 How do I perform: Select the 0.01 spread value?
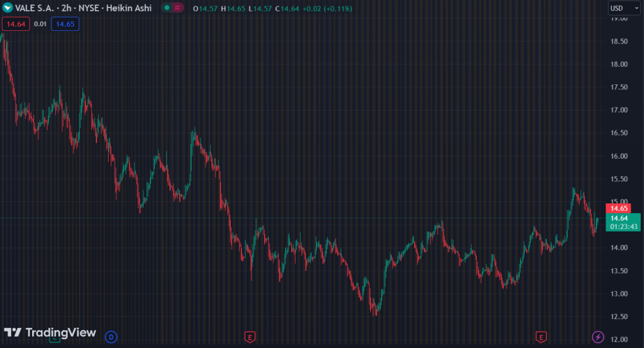[40, 24]
